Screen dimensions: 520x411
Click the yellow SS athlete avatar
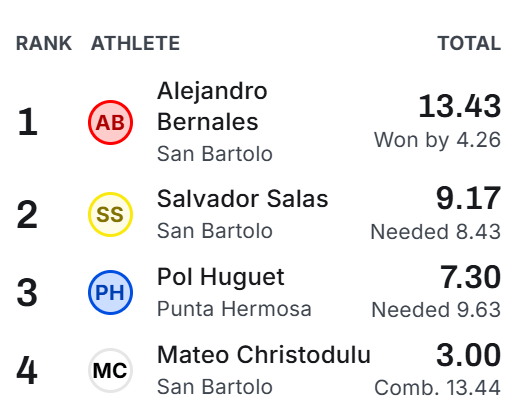[110, 214]
